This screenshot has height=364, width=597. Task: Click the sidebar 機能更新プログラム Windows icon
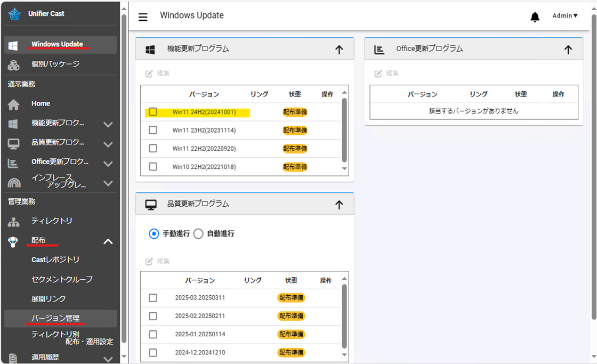point(13,124)
